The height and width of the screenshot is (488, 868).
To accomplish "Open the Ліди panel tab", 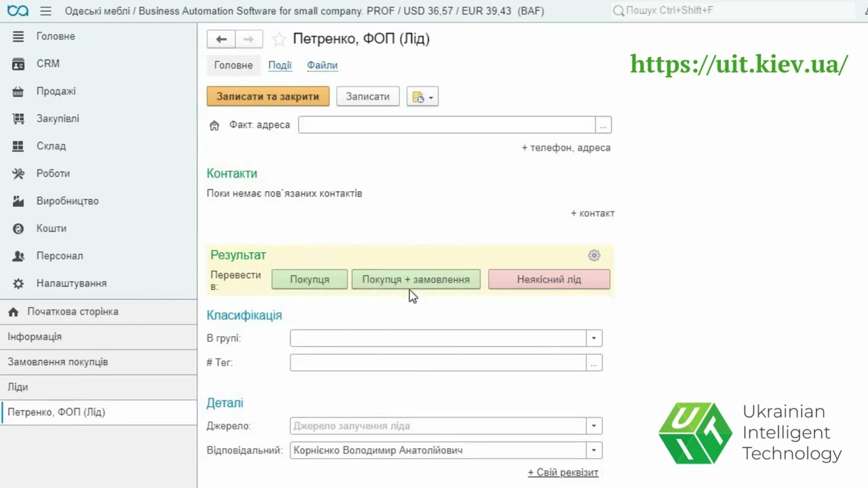I will pos(98,387).
